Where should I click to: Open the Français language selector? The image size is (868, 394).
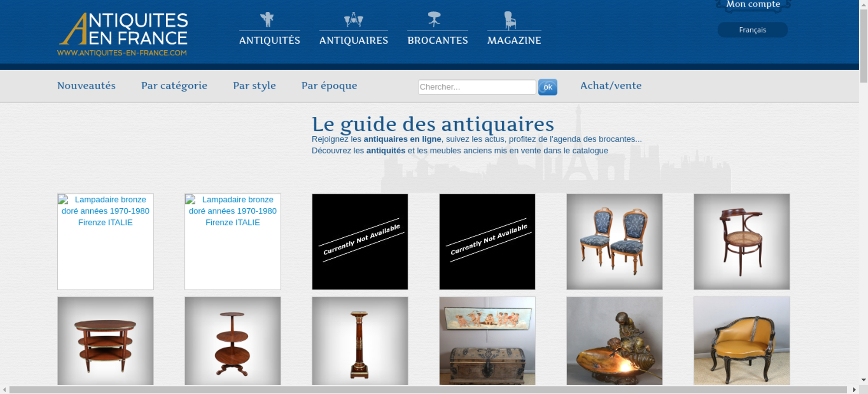click(753, 30)
